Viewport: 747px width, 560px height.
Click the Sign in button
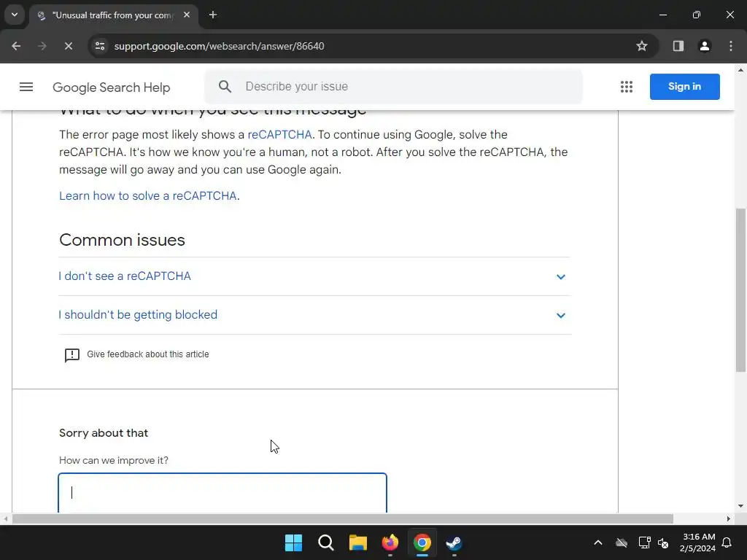click(684, 87)
